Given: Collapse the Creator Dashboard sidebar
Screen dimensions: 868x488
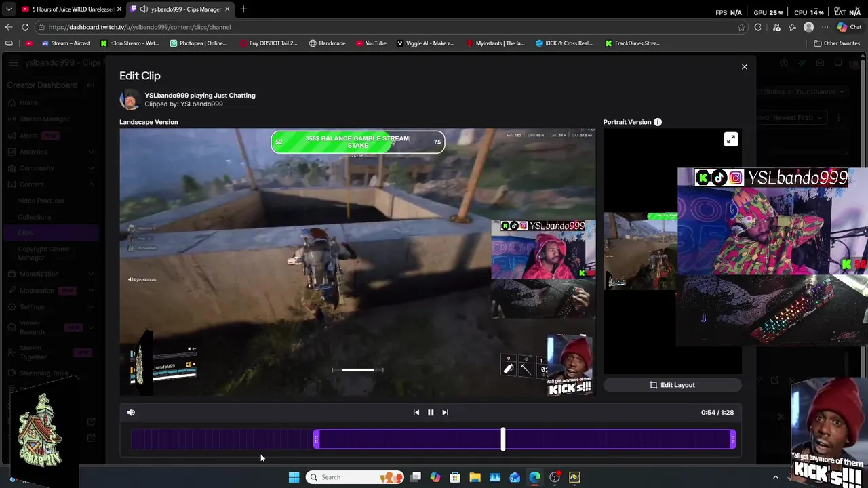Looking at the screenshot, I should tap(91, 85).
